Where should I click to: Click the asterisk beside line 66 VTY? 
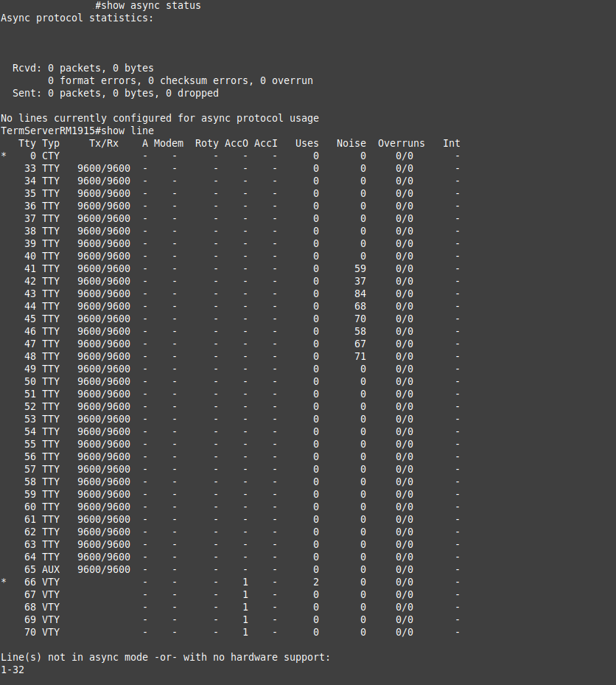pos(4,582)
